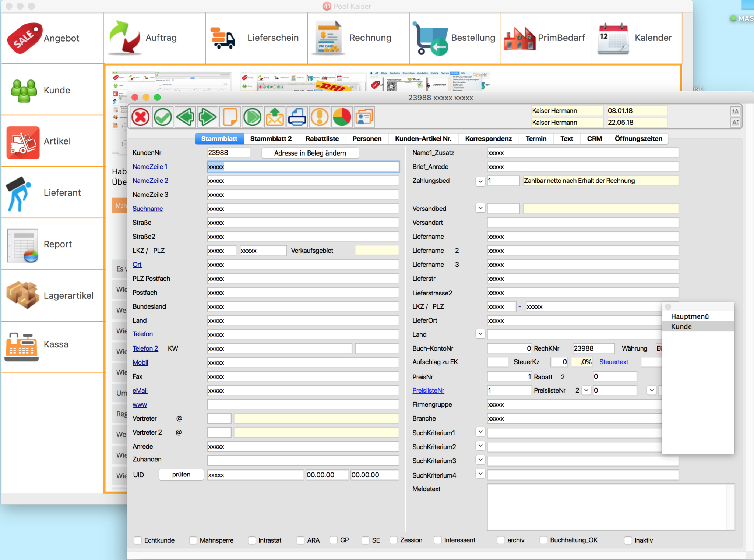Open PrimBedarf factory module

(546, 38)
